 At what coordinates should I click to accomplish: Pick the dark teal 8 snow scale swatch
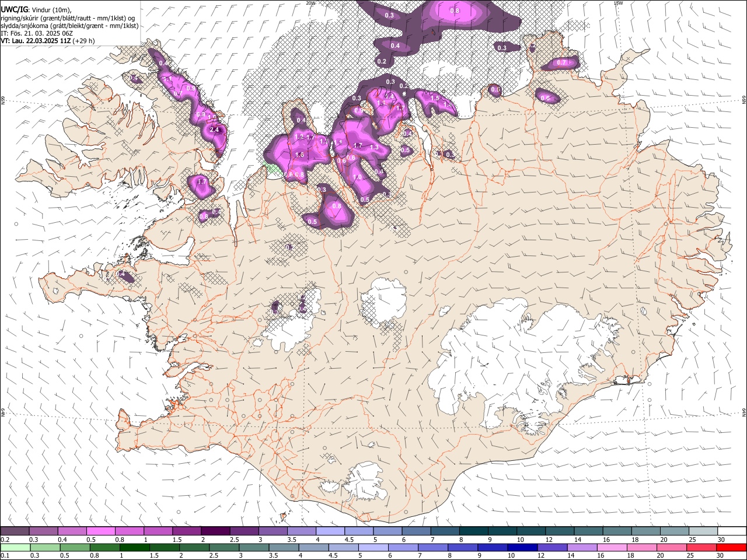473,531
